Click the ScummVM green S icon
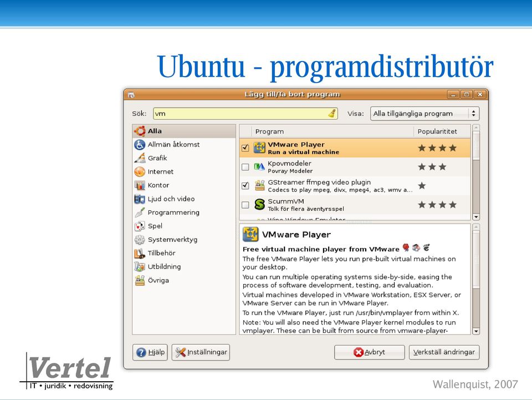532x400 pixels. point(259,204)
